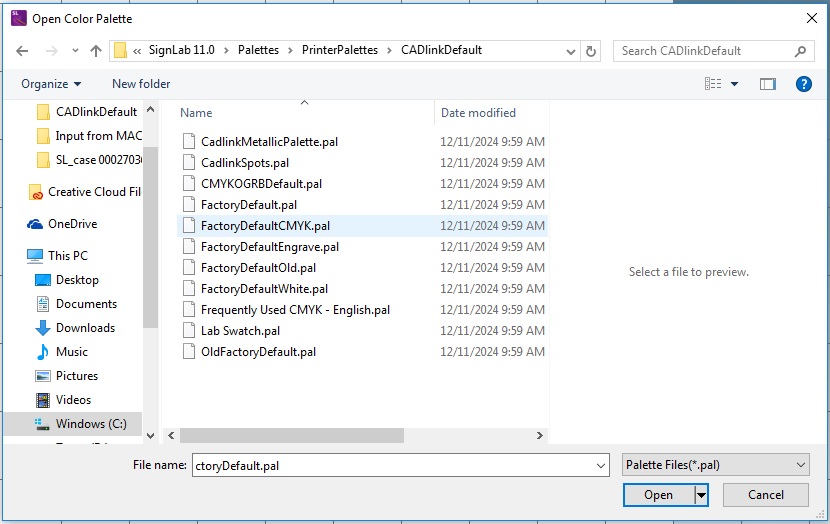The height and width of the screenshot is (524, 830).
Task: Select FactoryDefaultWhite.pal file
Action: (264, 289)
